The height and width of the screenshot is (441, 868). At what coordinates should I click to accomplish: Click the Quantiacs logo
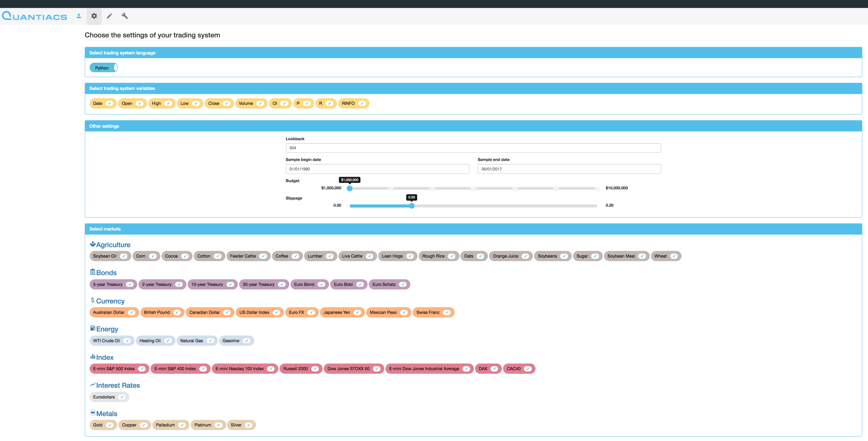[x=34, y=16]
